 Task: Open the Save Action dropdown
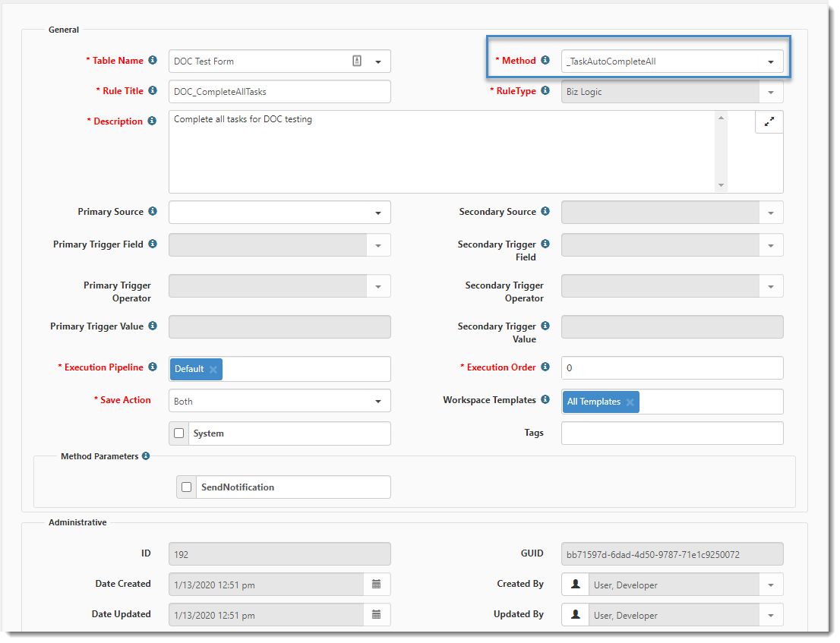coord(378,402)
